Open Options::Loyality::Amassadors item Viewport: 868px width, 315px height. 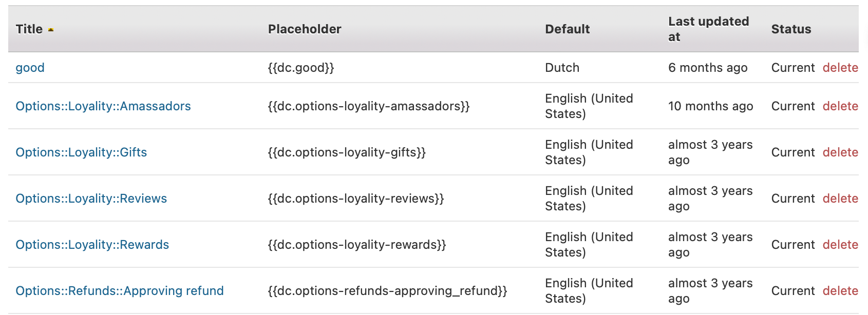point(103,106)
